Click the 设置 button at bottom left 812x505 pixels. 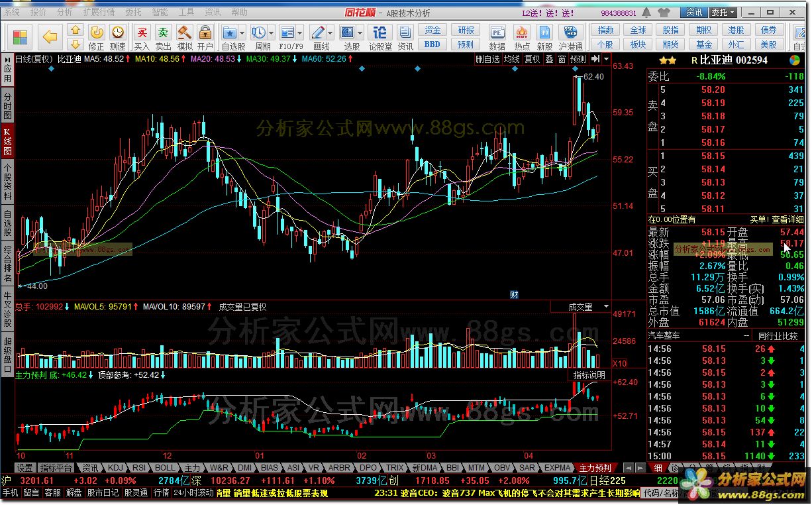coord(25,468)
